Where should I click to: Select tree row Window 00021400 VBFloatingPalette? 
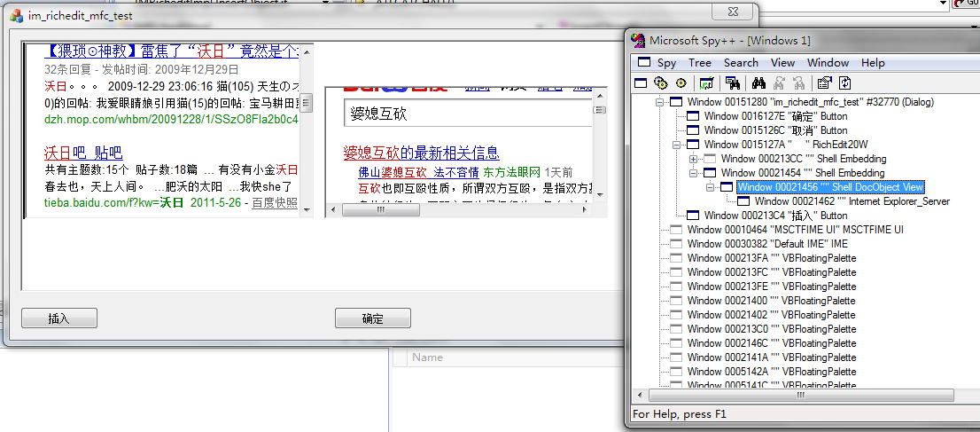771,301
